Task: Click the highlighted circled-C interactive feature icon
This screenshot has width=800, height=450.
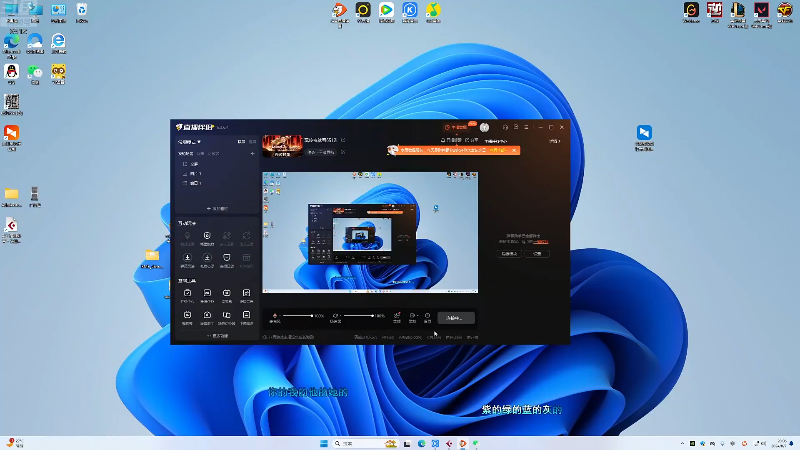Action: pos(207,238)
